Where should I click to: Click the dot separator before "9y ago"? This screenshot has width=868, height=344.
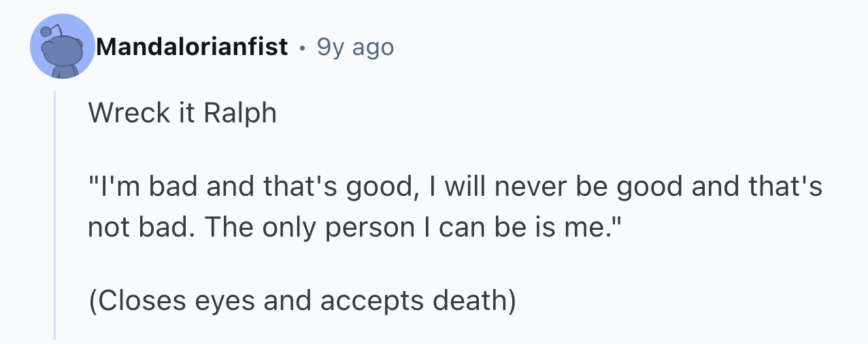(x=302, y=48)
